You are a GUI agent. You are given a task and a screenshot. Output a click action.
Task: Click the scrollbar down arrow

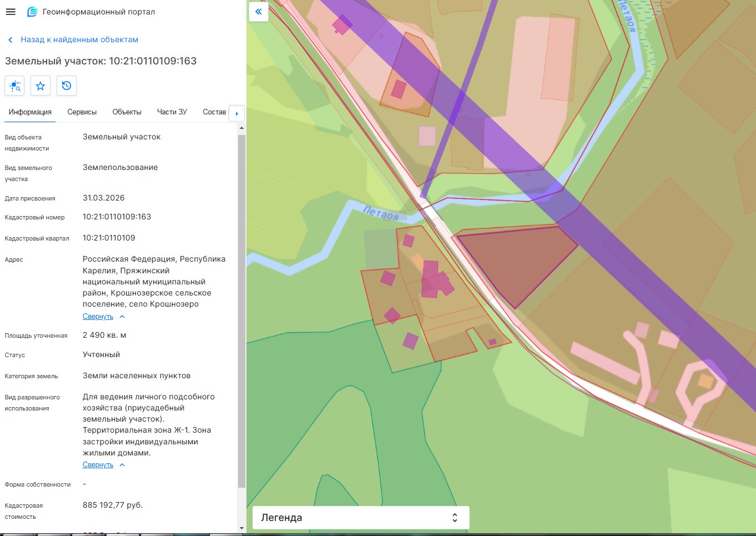pos(241,528)
